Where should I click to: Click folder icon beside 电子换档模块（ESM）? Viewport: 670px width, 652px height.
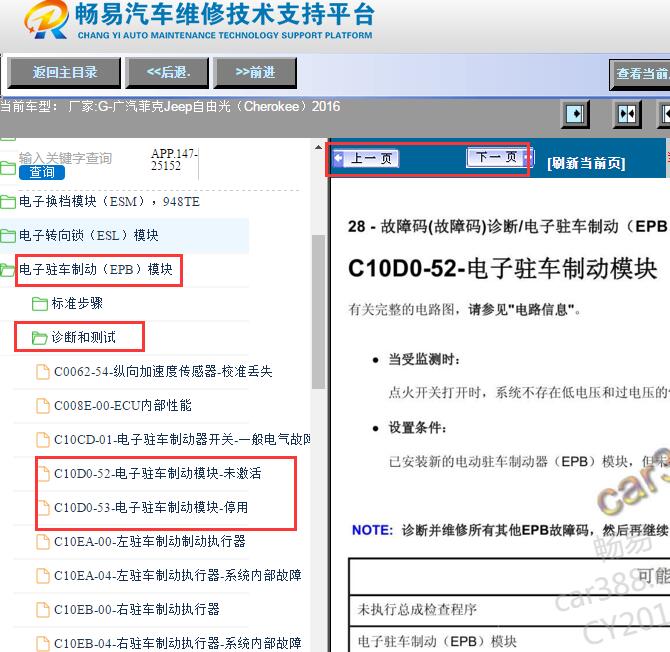click(8, 201)
